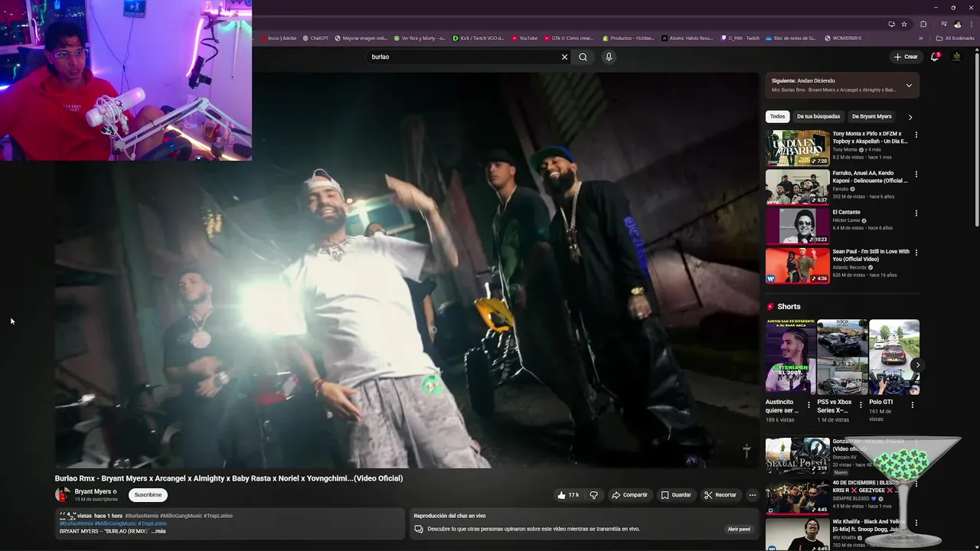980x551 pixels.
Task: Like the video with thumbs up
Action: point(568,495)
